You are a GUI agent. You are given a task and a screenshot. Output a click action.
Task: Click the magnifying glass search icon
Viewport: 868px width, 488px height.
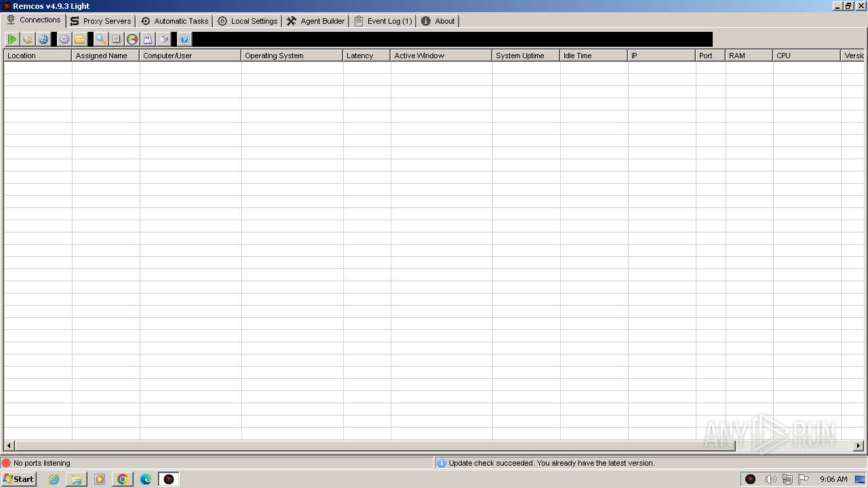[x=100, y=39]
